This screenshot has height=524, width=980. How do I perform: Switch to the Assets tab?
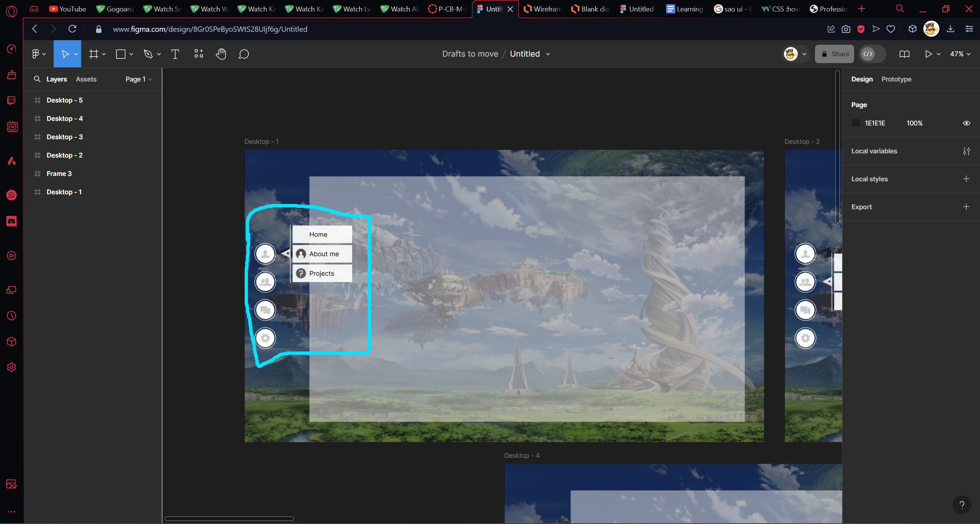point(86,79)
